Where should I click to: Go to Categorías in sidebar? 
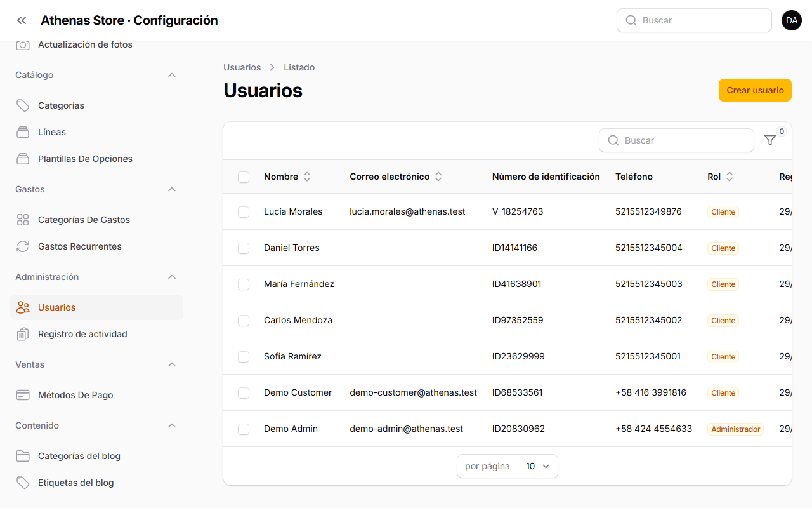pyautogui.click(x=96, y=105)
